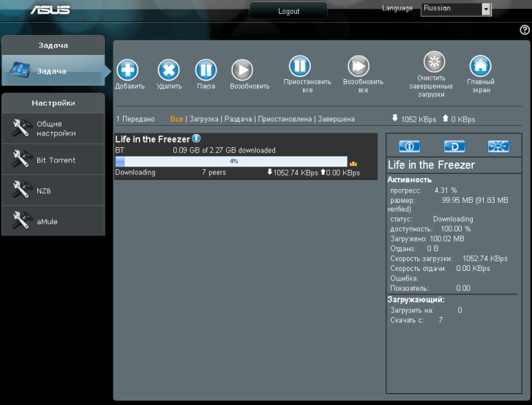Open the help question mark icon
Image resolution: width=532 pixels, height=405 pixels.
525,30
